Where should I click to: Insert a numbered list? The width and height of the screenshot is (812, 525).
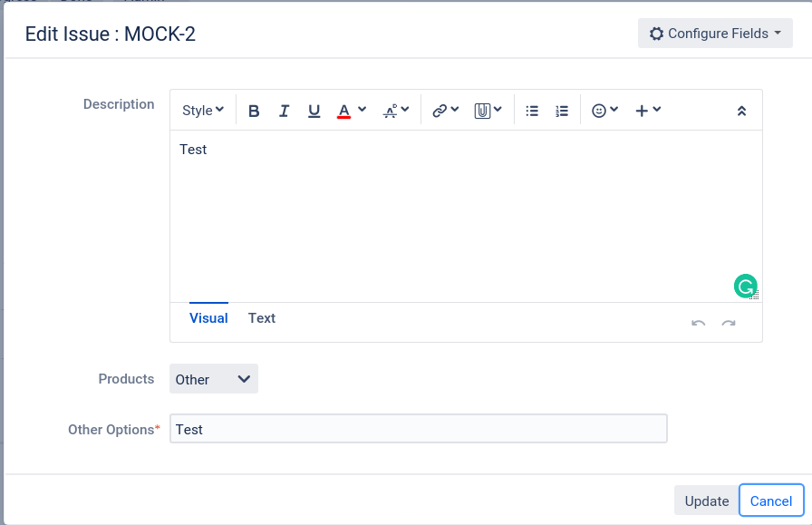click(562, 111)
